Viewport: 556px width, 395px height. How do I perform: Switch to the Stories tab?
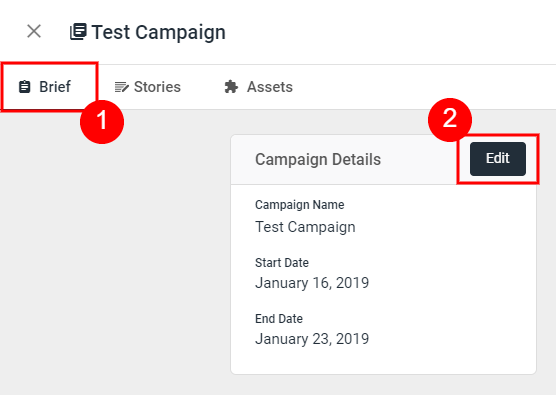[x=148, y=87]
